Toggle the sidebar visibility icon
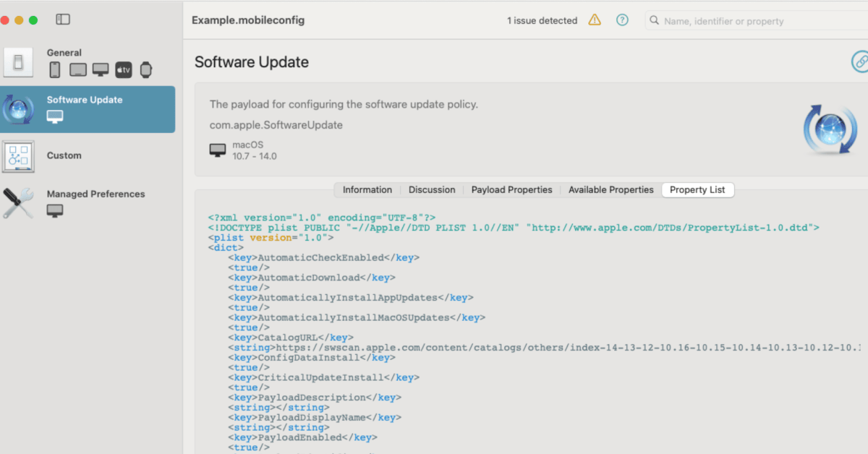Viewport: 868px width, 454px height. [63, 20]
